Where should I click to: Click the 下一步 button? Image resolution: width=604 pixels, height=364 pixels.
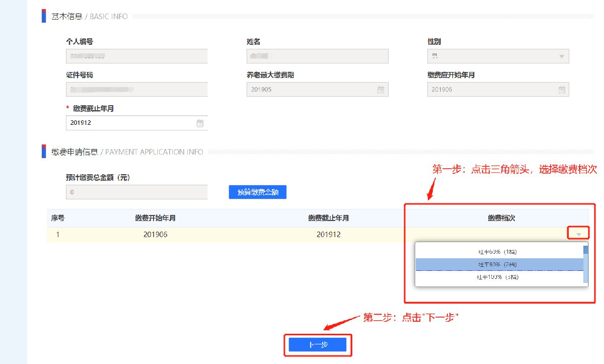[x=318, y=345]
